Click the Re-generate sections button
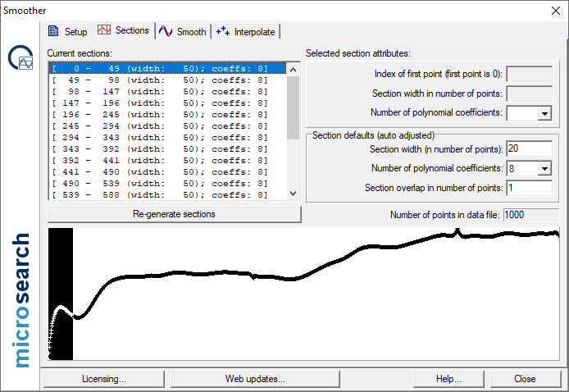Screen dimensions: 569x392 (x=174, y=214)
